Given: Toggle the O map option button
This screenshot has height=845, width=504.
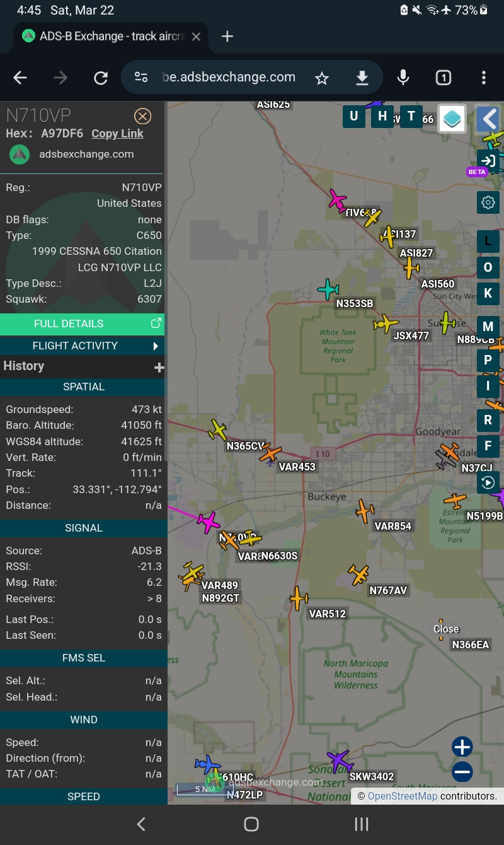Looking at the screenshot, I should [x=488, y=267].
